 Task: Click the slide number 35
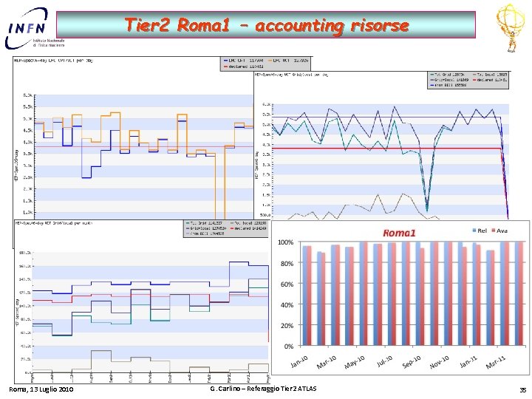point(523,391)
